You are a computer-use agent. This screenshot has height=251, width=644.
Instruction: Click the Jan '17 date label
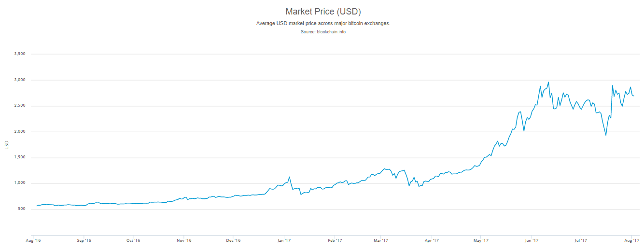click(284, 240)
